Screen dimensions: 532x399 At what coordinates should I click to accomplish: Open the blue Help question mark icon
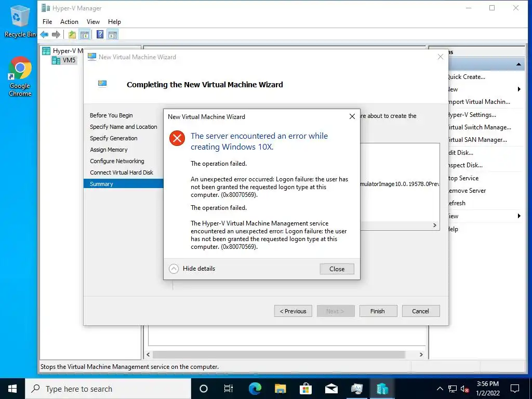[100, 34]
